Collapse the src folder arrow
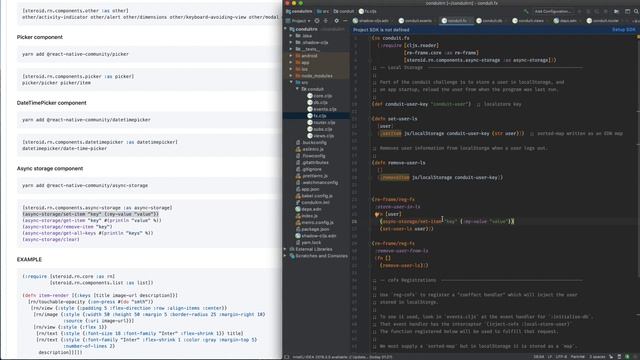The width and height of the screenshot is (640, 360). [291, 82]
